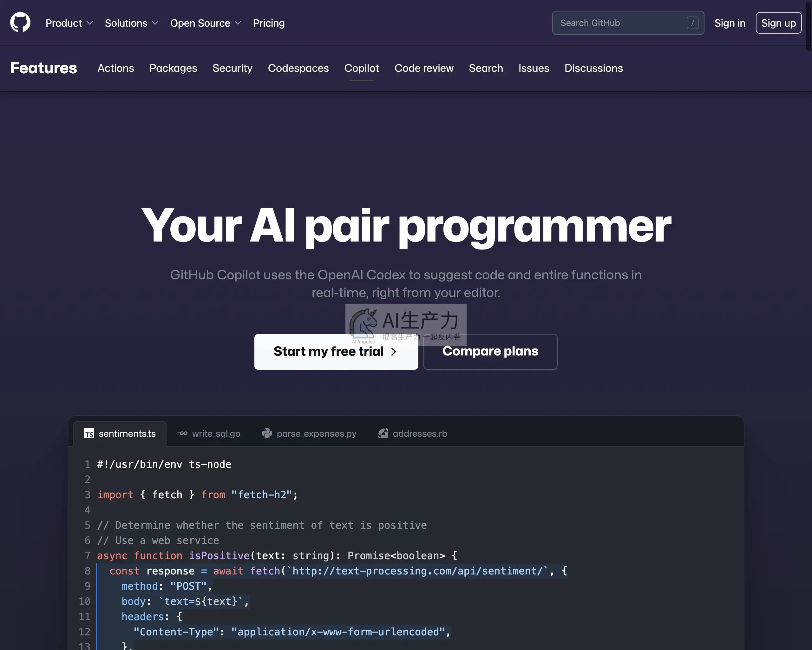The height and width of the screenshot is (650, 812).
Task: Click the chevron next to Product
Action: 90,23
